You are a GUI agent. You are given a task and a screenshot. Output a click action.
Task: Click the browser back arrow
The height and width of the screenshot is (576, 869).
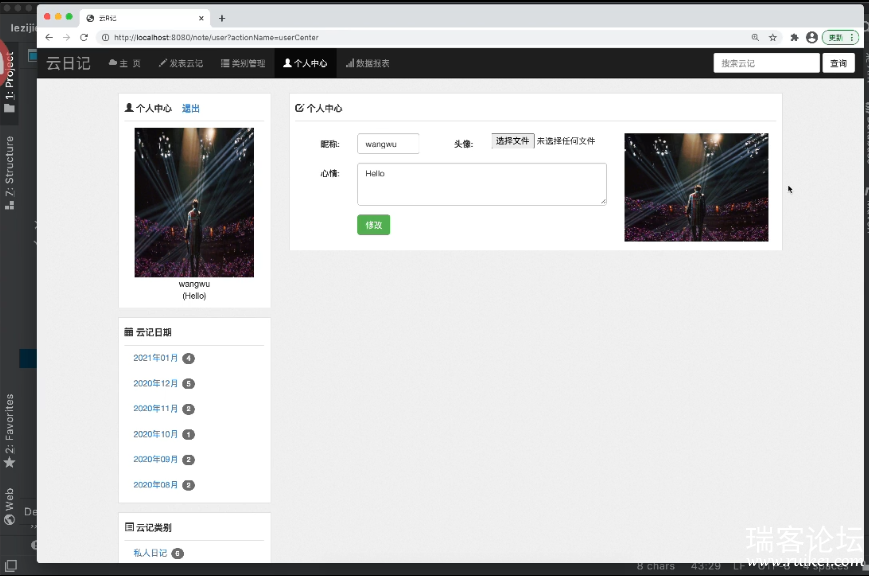[49, 37]
